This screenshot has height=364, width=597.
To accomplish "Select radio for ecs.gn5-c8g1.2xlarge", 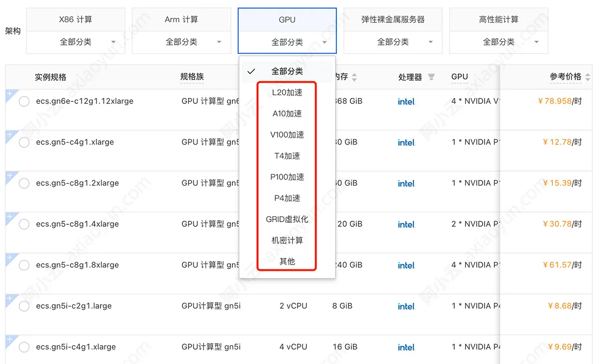I will (x=24, y=183).
